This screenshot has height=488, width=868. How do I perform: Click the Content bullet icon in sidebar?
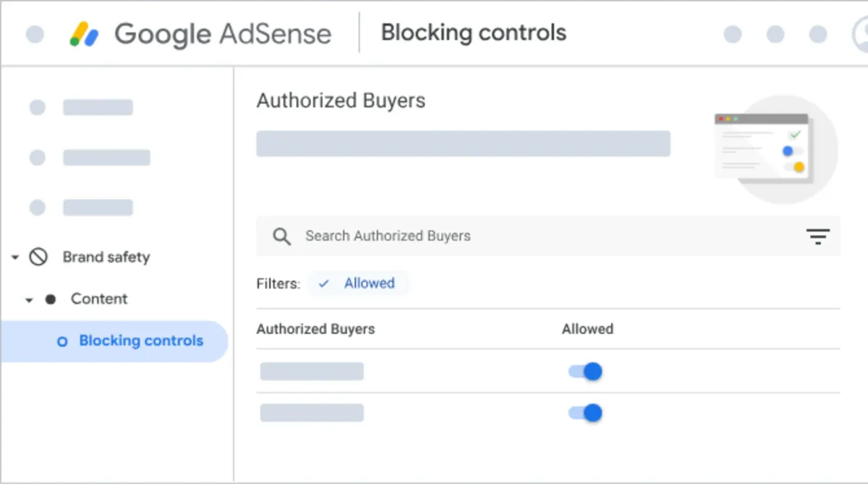pyautogui.click(x=49, y=299)
